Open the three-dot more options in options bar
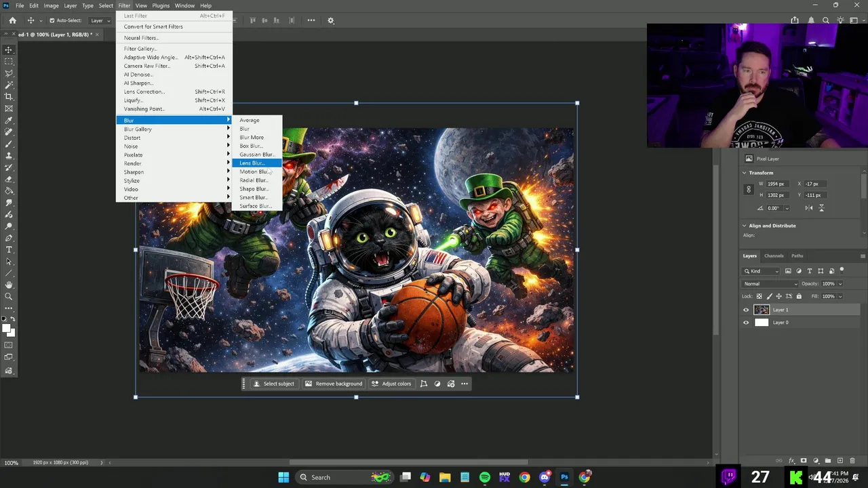 [311, 20]
